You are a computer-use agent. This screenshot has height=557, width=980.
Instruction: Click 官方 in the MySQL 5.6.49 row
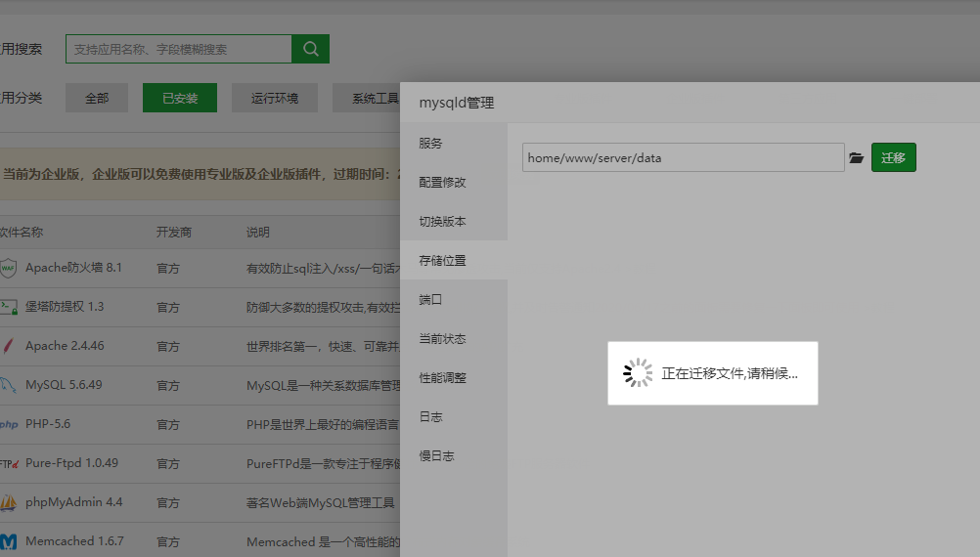pos(167,386)
